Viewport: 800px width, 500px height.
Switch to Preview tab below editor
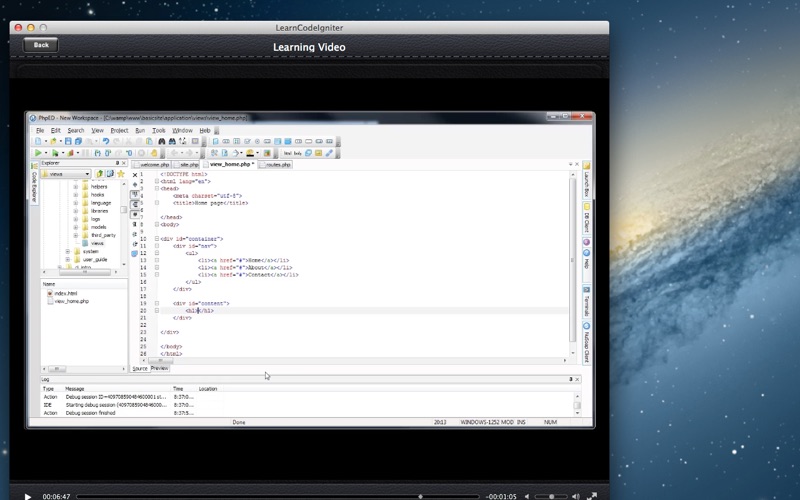(x=160, y=368)
